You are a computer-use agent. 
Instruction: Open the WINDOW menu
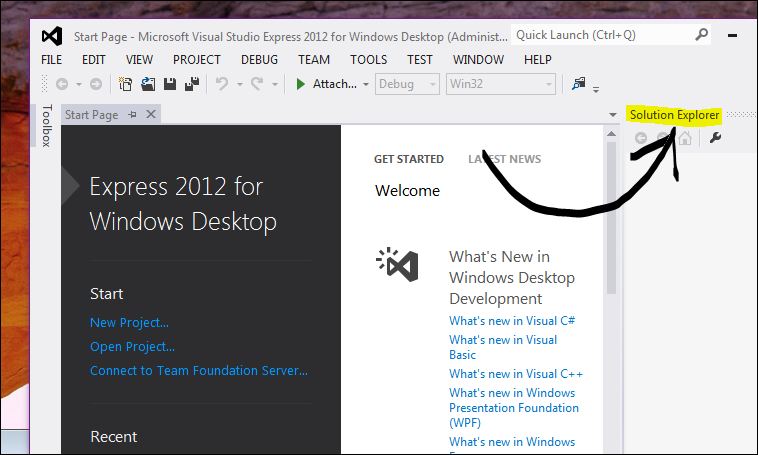pyautogui.click(x=478, y=60)
